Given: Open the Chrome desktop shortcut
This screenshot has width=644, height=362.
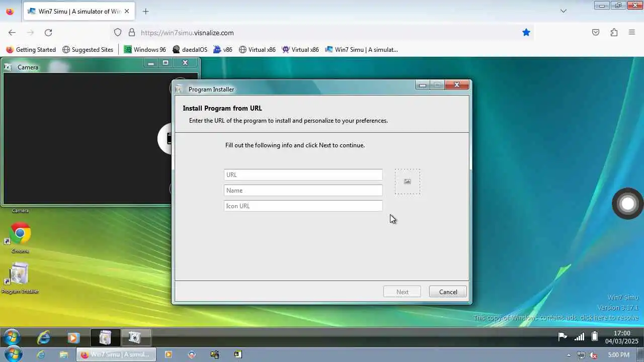Looking at the screenshot, I should point(20,237).
